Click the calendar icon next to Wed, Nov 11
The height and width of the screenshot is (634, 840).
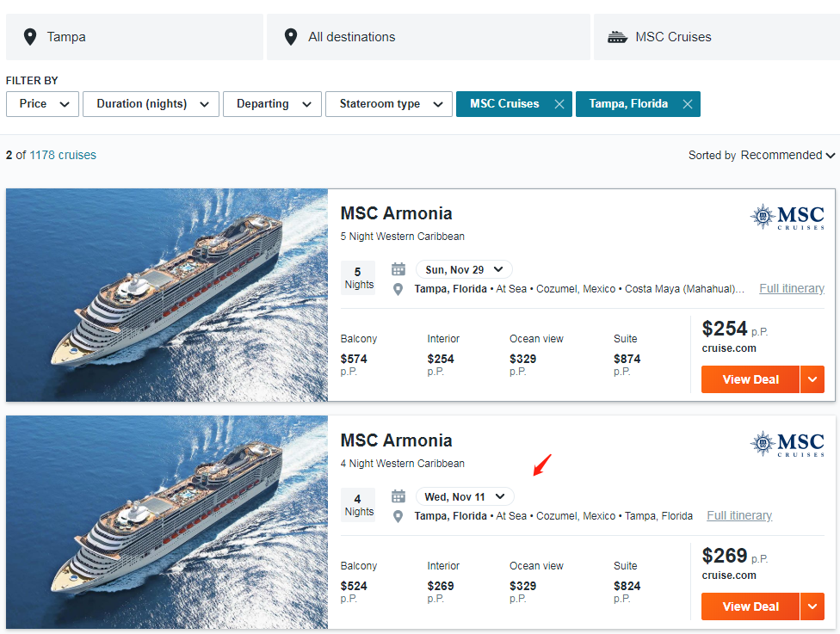tap(398, 496)
